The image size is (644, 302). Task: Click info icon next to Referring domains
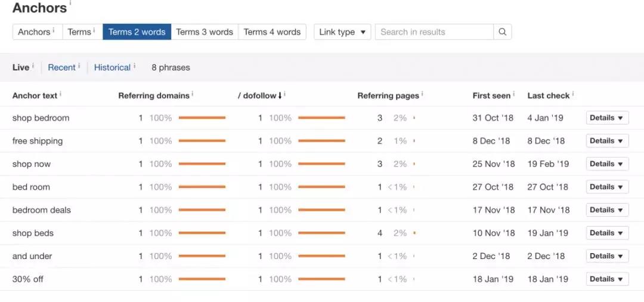193,94
